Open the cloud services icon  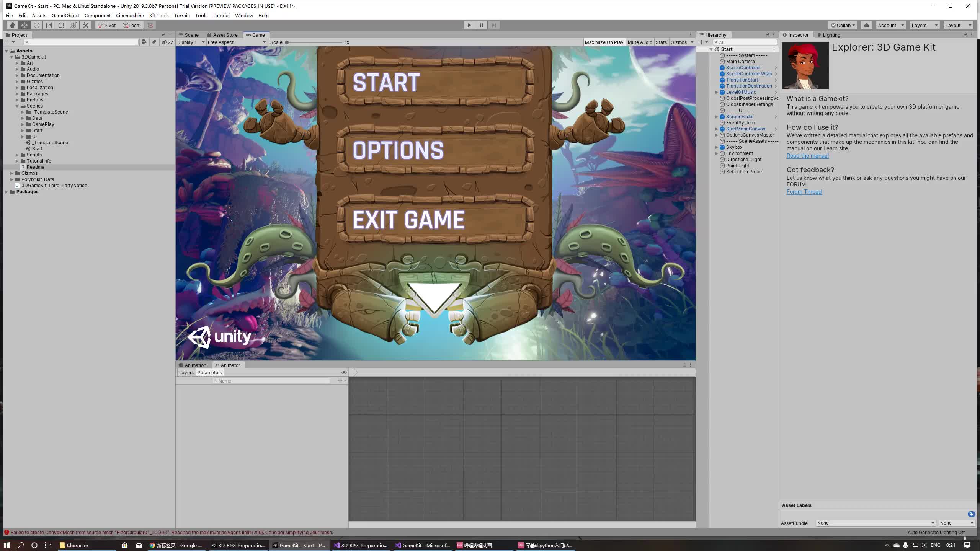point(866,25)
